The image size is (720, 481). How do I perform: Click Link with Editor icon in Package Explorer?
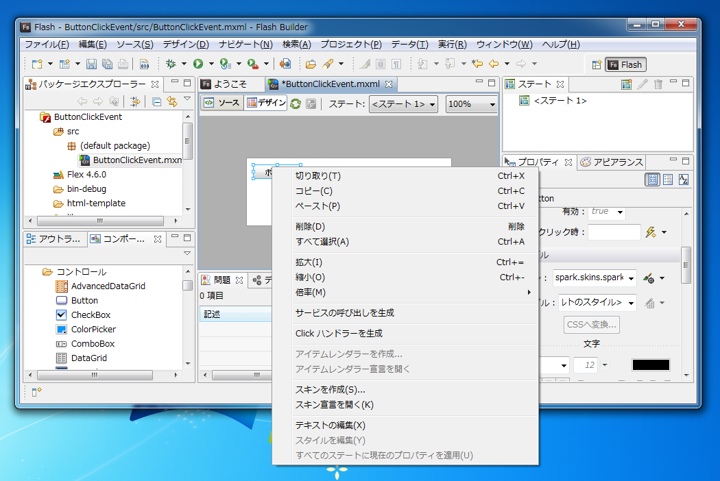pos(172,101)
